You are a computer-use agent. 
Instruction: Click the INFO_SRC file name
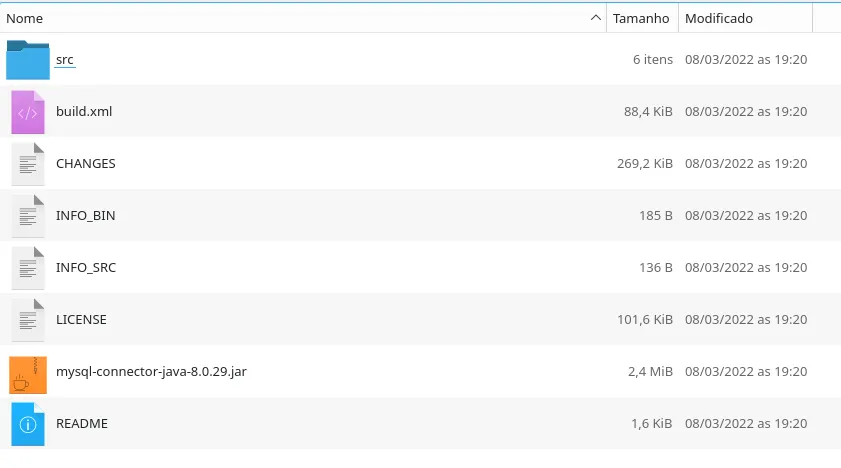click(x=86, y=268)
